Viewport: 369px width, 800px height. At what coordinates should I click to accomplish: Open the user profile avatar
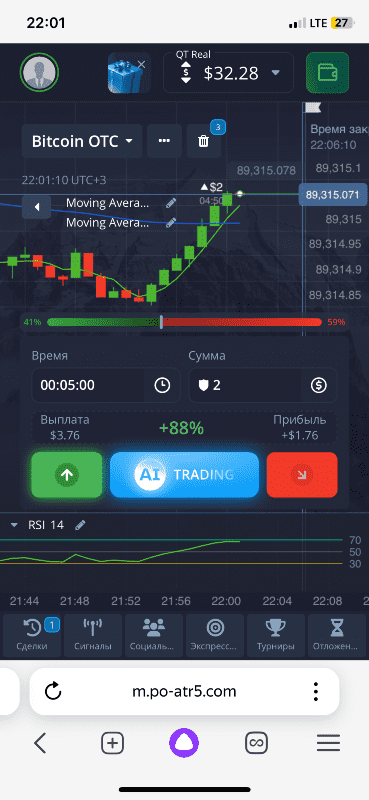(x=39, y=72)
